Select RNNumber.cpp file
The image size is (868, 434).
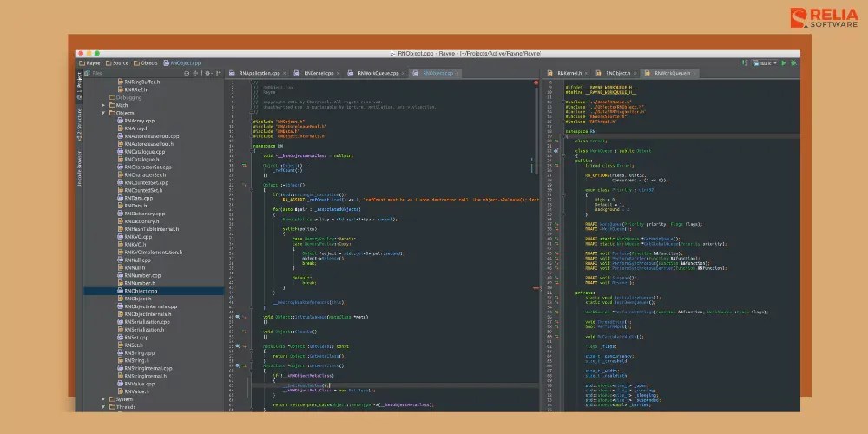pos(138,276)
